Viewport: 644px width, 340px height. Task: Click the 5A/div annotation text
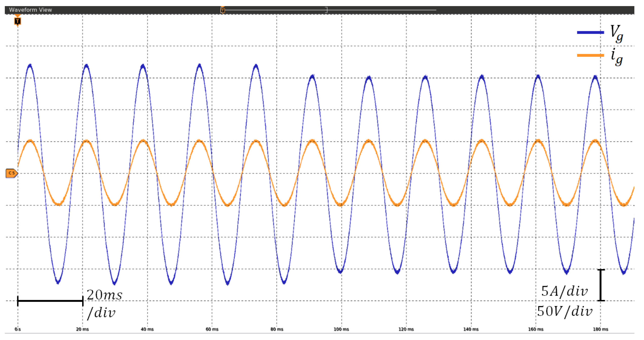tap(564, 291)
